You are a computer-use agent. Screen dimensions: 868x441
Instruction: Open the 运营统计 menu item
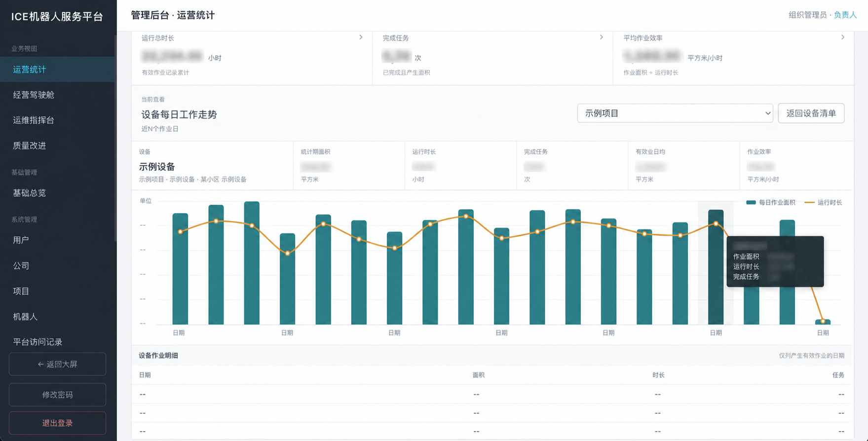pyautogui.click(x=57, y=70)
